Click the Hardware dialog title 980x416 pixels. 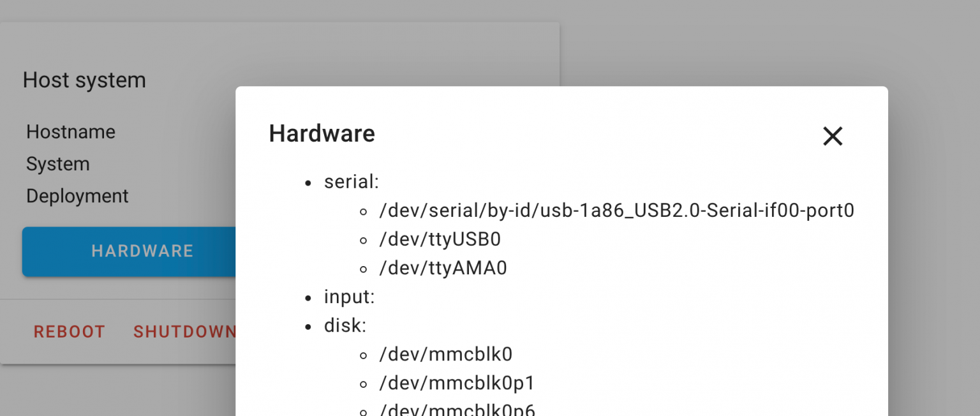point(322,133)
